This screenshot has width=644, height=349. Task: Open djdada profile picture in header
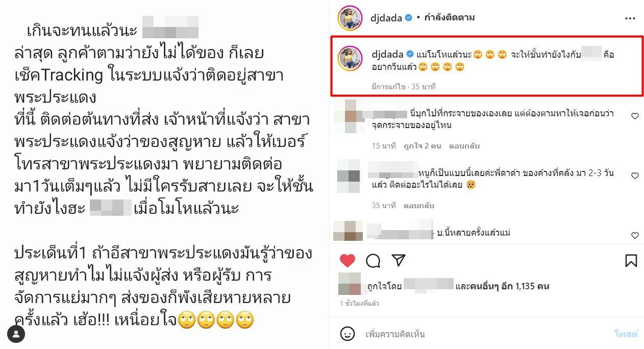point(350,18)
